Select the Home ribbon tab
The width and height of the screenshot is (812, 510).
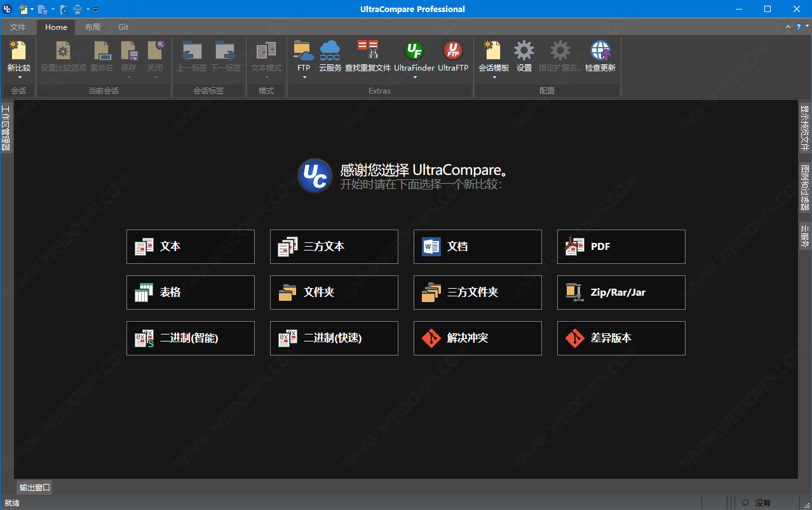56,27
